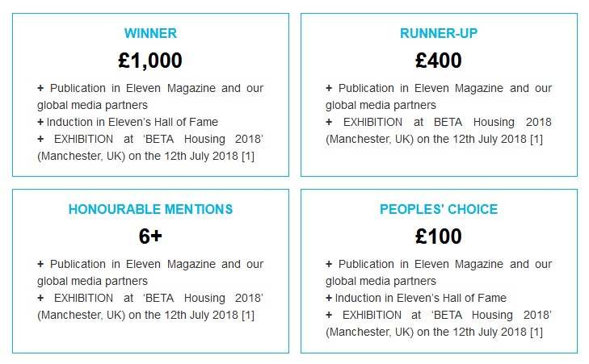Image resolution: width=589 pixels, height=364 pixels.
Task: Click the Winner's Hall of Fame line
Action: (128, 122)
